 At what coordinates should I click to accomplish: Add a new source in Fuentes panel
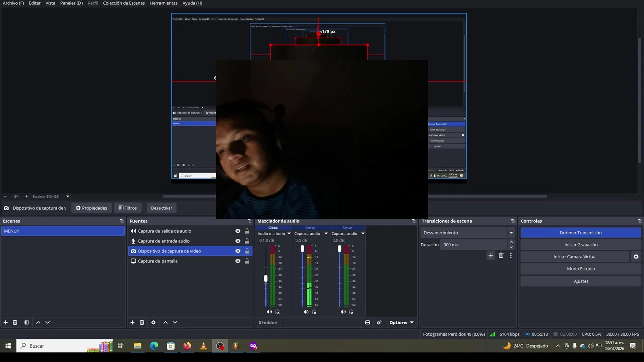click(x=132, y=322)
